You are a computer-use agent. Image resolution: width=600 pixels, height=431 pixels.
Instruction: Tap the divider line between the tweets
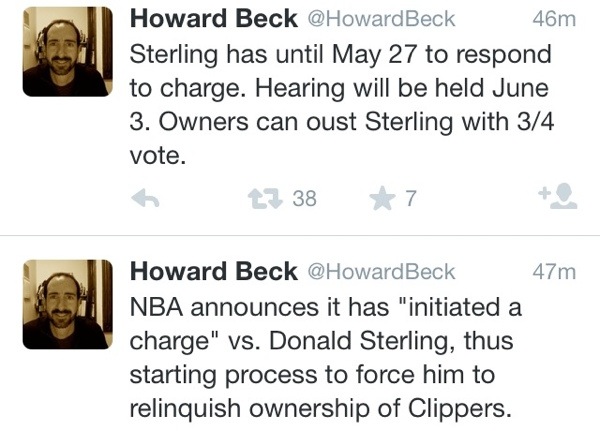coord(300,235)
